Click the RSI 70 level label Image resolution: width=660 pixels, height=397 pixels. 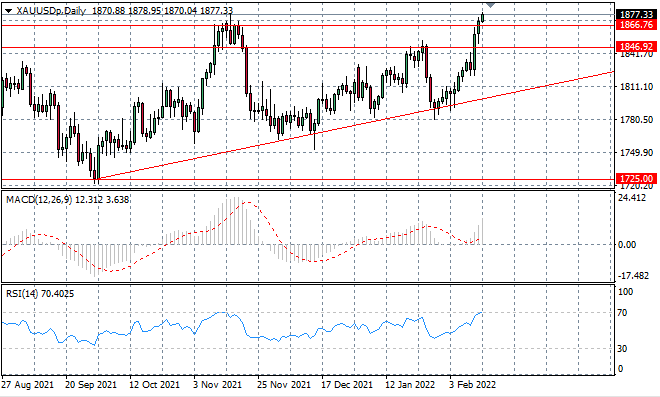(622, 313)
